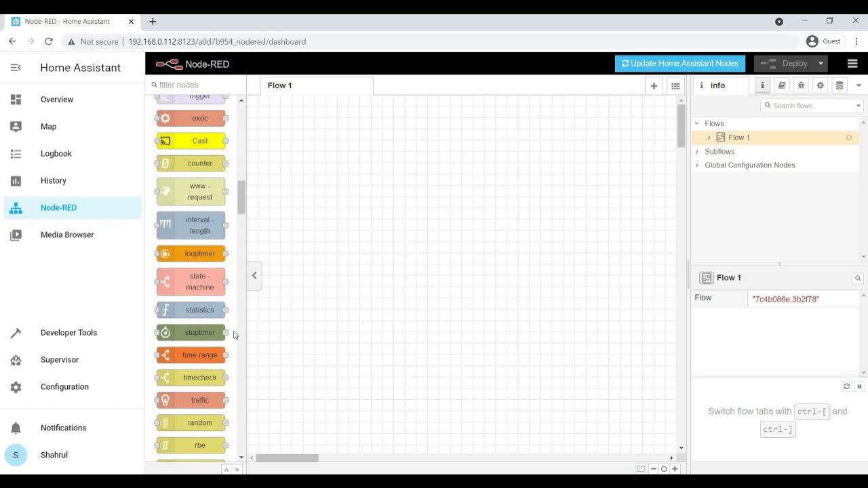Select the statistics node
Screen dimensions: 868x488
click(191, 310)
